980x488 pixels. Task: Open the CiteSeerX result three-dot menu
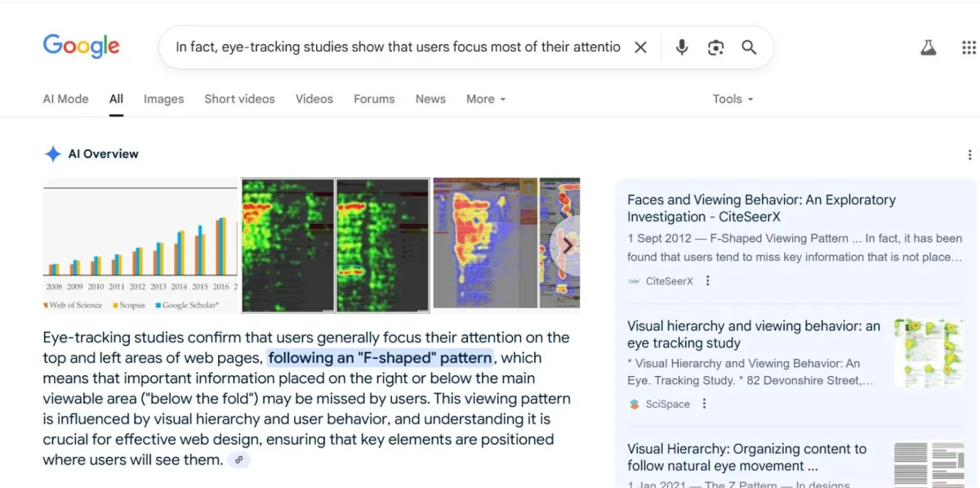point(708,280)
